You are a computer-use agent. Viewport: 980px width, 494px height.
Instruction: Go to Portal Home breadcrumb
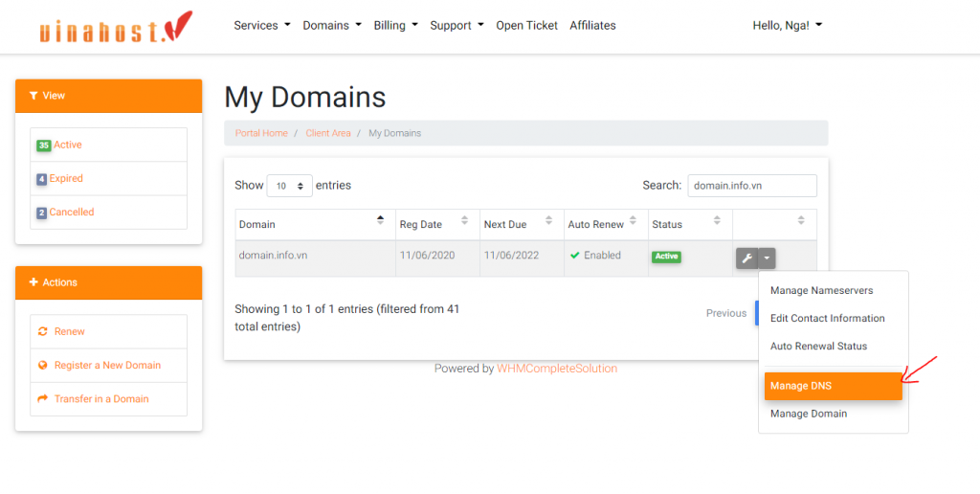tap(261, 133)
